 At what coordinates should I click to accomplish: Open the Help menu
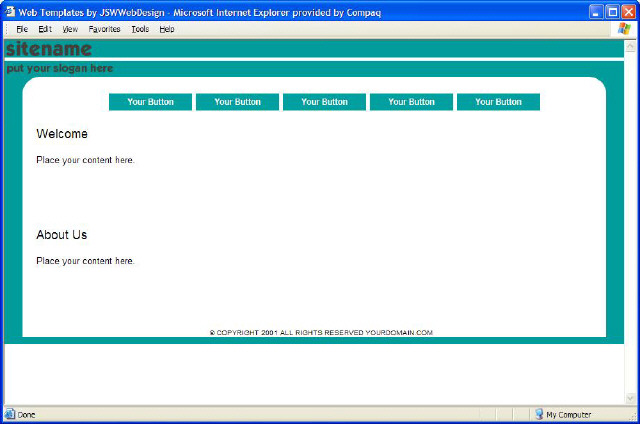tap(166, 29)
